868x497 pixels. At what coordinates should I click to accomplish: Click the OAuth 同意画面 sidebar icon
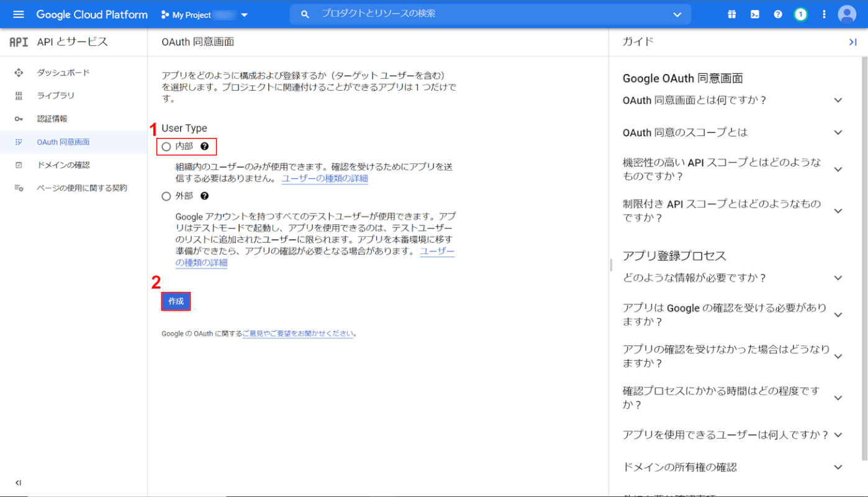(19, 142)
